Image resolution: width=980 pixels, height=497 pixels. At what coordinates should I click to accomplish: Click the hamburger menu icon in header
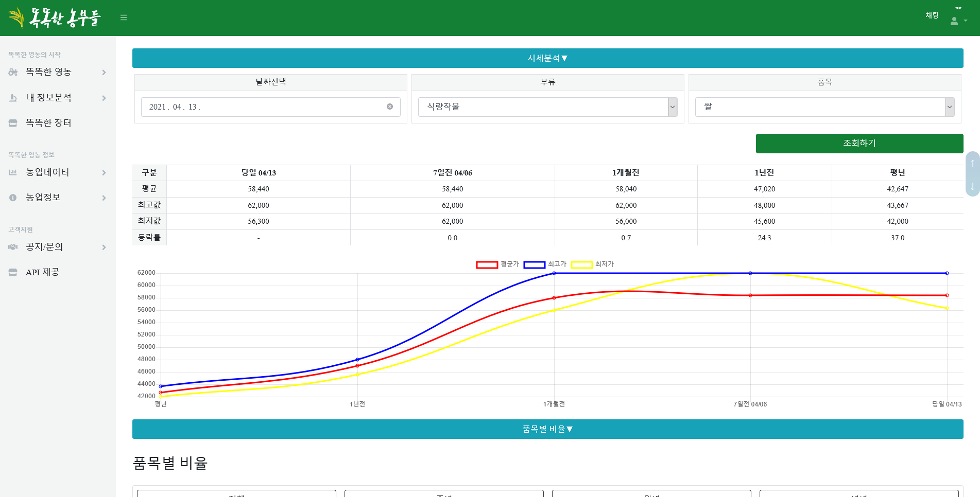click(124, 17)
